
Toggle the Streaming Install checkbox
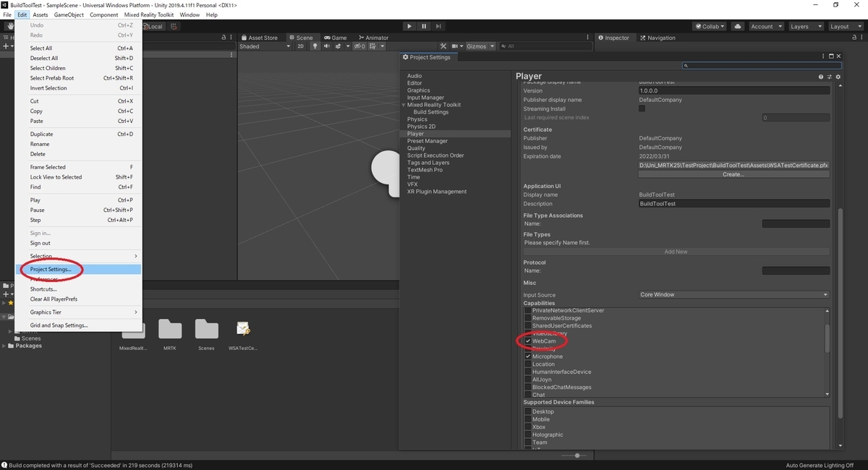click(x=642, y=109)
